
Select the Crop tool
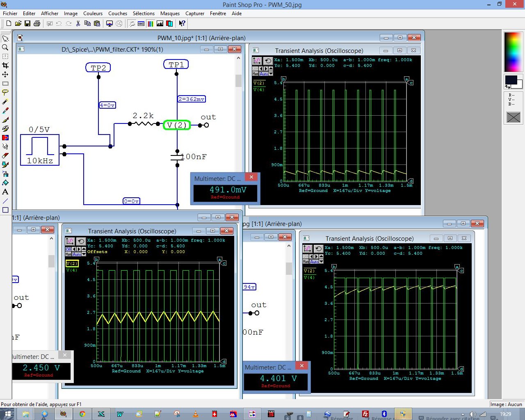pos(5,65)
